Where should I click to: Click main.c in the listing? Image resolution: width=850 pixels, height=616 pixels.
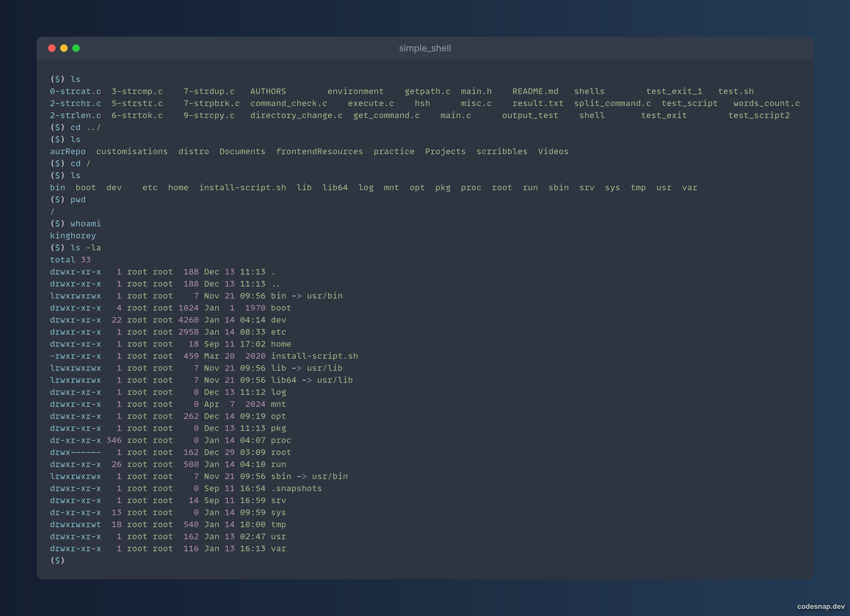[455, 115]
